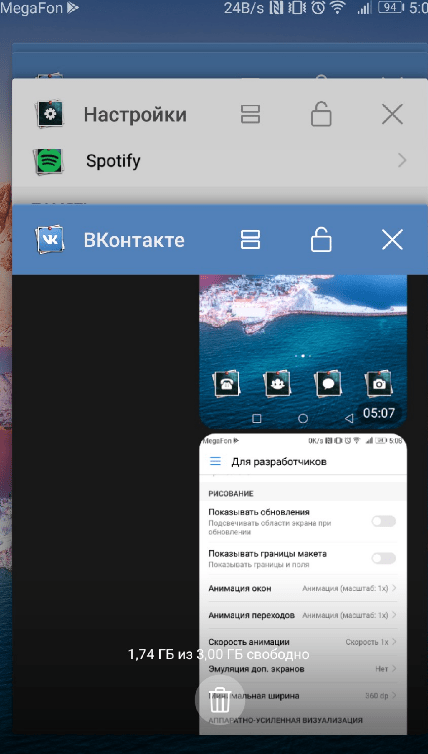Tap the free memory text 1,74 ГБ
This screenshot has width=428, height=754.
tap(218, 654)
